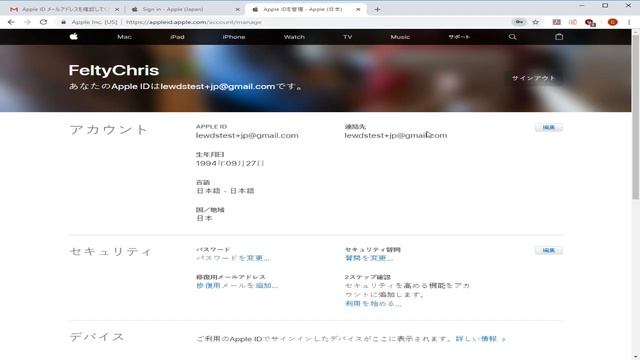Close the Sign in - Apple (Japan) tab
The height and width of the screenshot is (360, 640).
pyautogui.click(x=238, y=9)
